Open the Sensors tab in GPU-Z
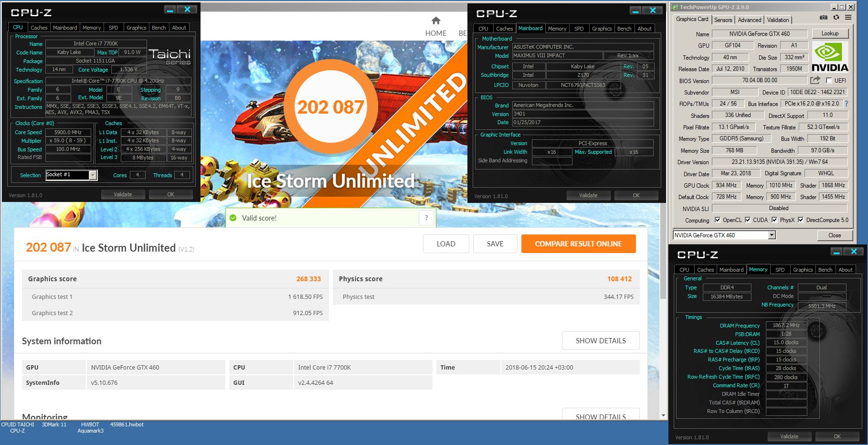This screenshot has width=868, height=445. [723, 20]
